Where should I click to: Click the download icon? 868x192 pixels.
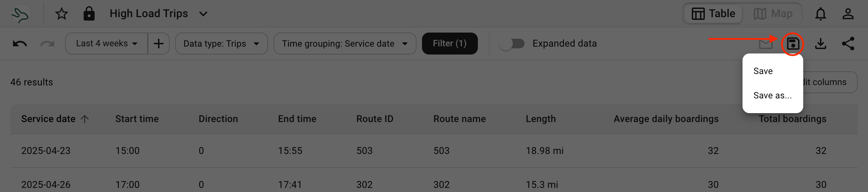[x=821, y=44]
